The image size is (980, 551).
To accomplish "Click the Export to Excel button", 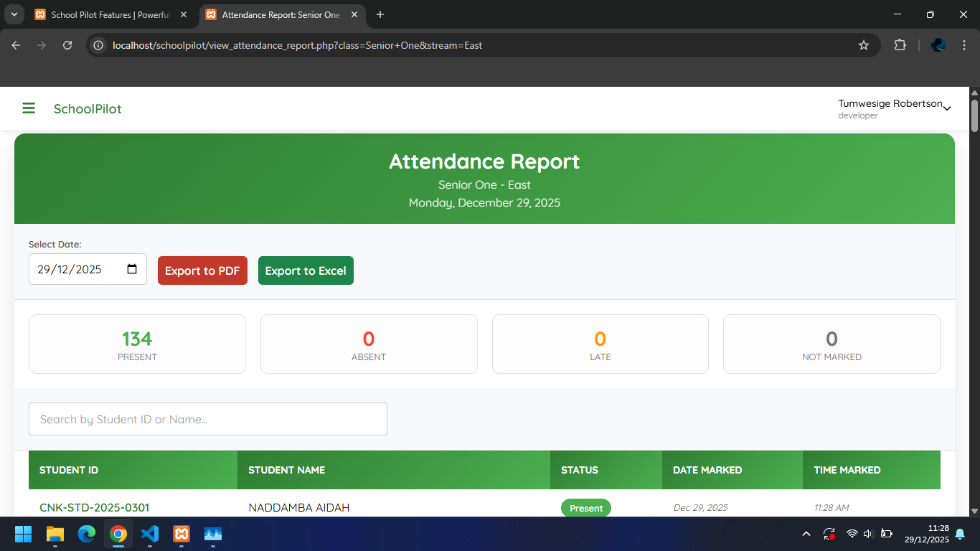I will (x=306, y=270).
